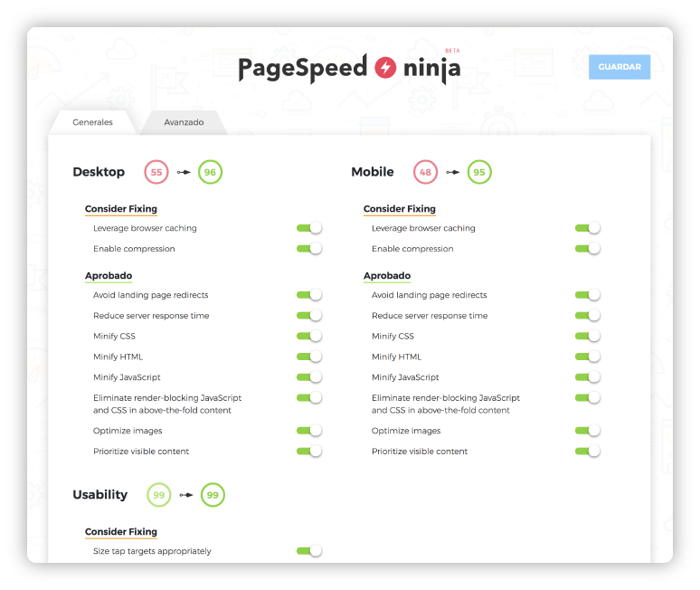Viewport: 700px width, 590px height.
Task: Toggle Desktop Minify HTML switch
Action: (x=309, y=357)
